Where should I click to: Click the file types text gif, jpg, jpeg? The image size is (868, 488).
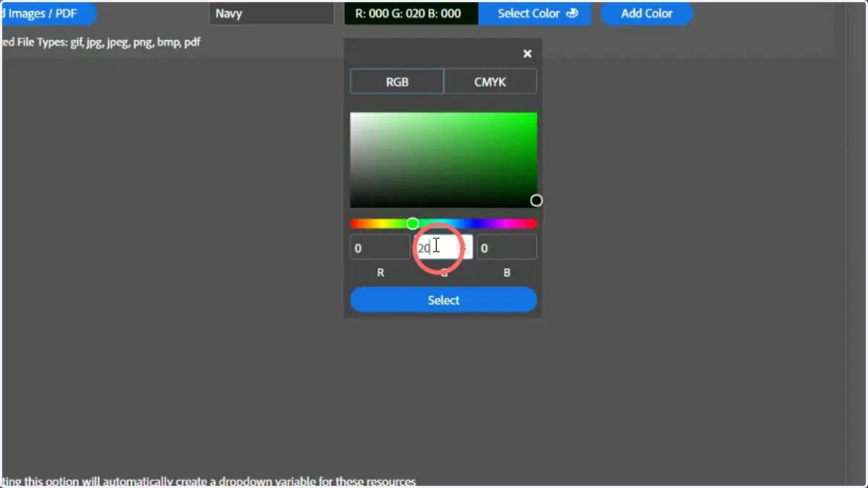101,42
